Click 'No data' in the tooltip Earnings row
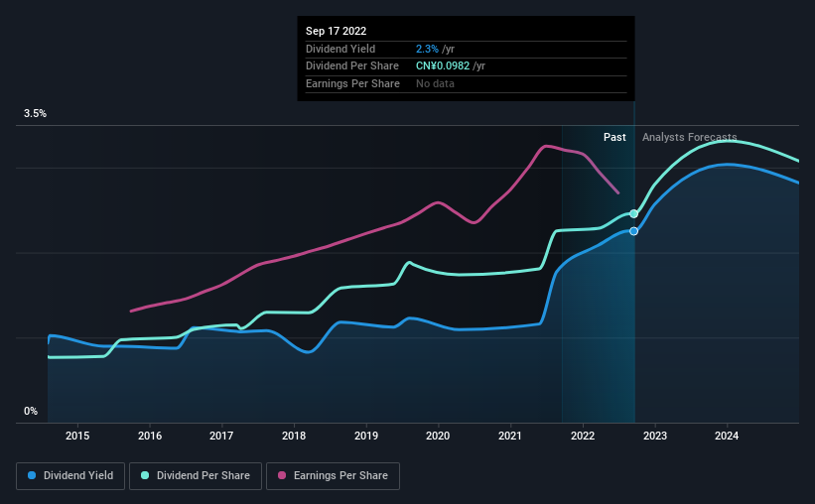 click(x=435, y=83)
